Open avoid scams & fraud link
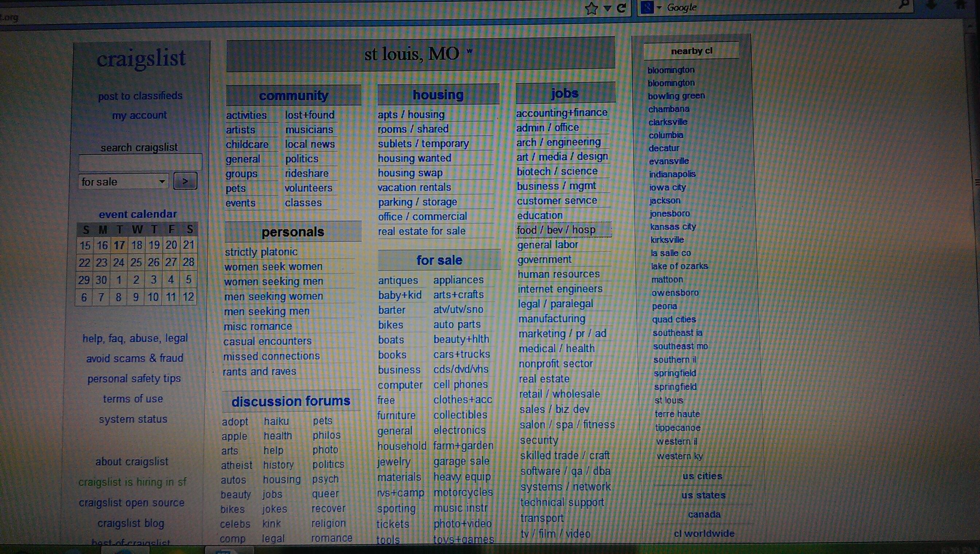This screenshot has width=980, height=554. pos(135,358)
